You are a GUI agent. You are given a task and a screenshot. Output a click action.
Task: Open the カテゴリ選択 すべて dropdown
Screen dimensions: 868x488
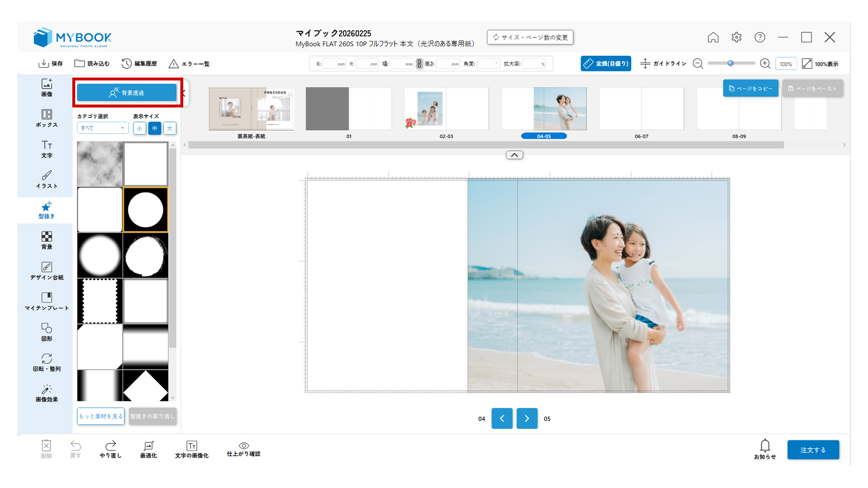[102, 128]
